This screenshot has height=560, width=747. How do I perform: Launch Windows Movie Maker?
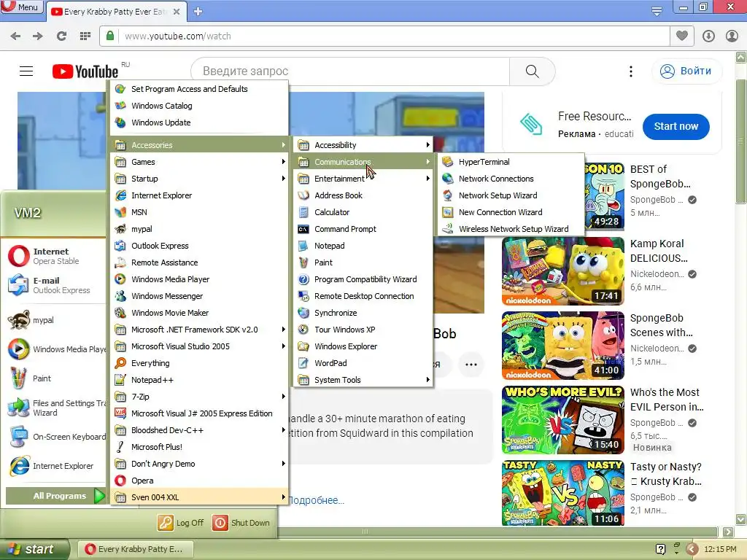(200, 312)
